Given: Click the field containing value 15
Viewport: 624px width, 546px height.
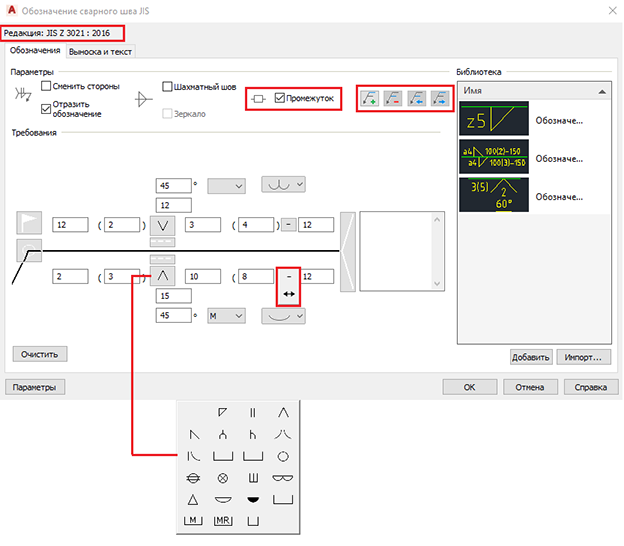Looking at the screenshot, I should click(x=174, y=296).
